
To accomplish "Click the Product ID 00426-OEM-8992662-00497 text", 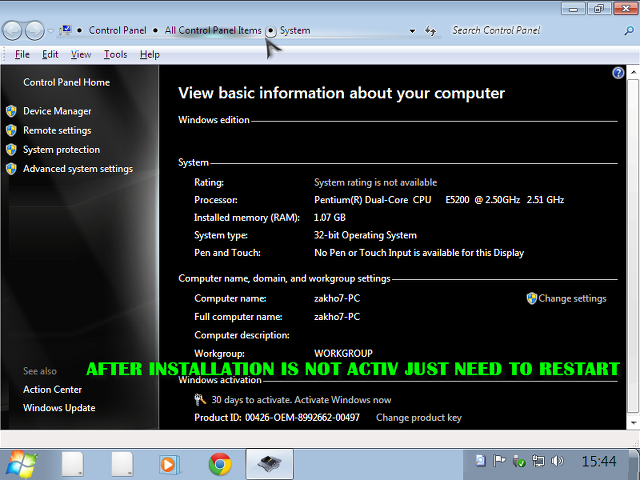I will click(277, 418).
